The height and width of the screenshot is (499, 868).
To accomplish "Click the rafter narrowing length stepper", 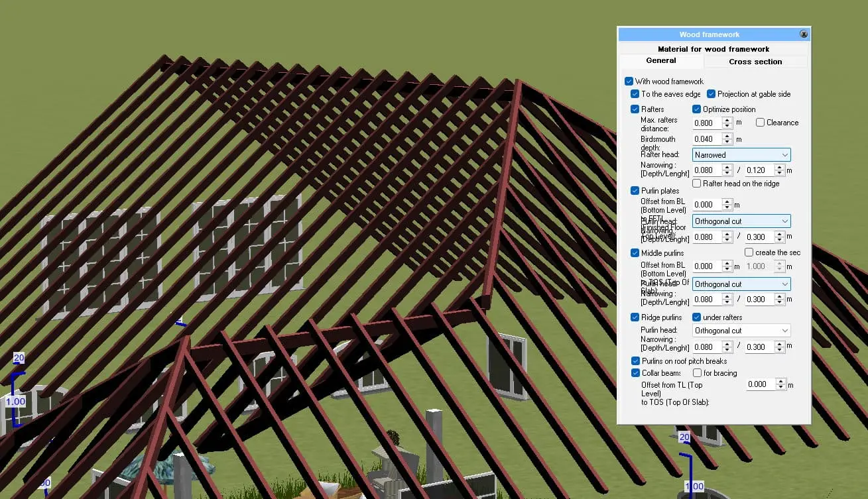I will pyautogui.click(x=779, y=170).
